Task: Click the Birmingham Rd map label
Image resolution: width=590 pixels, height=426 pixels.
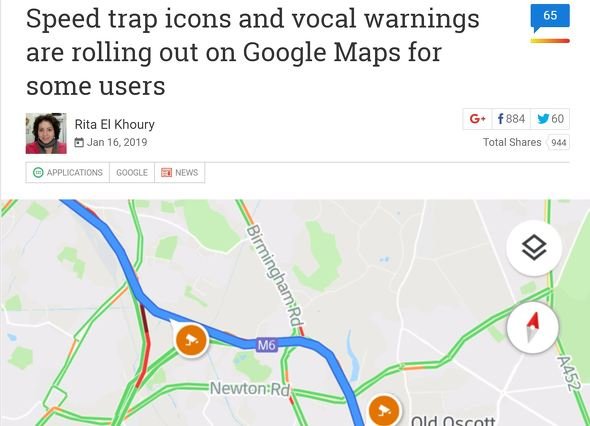Action: (275, 276)
